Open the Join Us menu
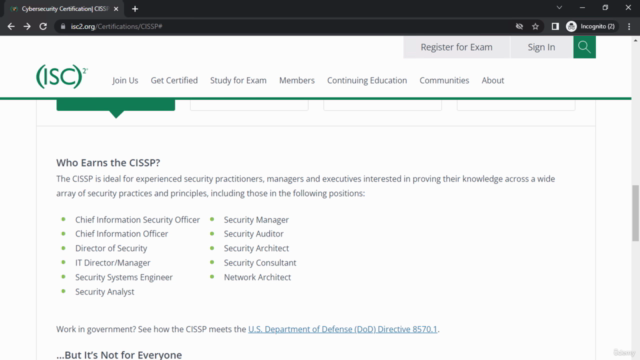The image size is (640, 360). click(x=125, y=80)
